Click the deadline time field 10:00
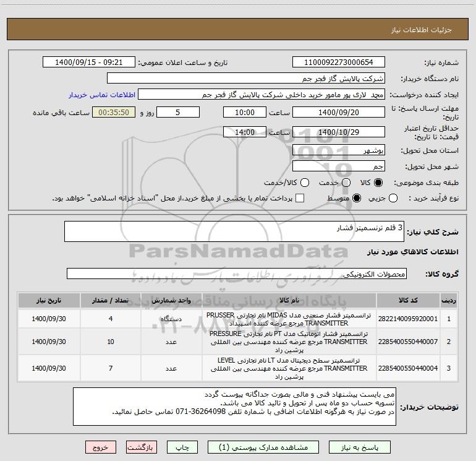This screenshot has width=476, height=461. click(245, 113)
